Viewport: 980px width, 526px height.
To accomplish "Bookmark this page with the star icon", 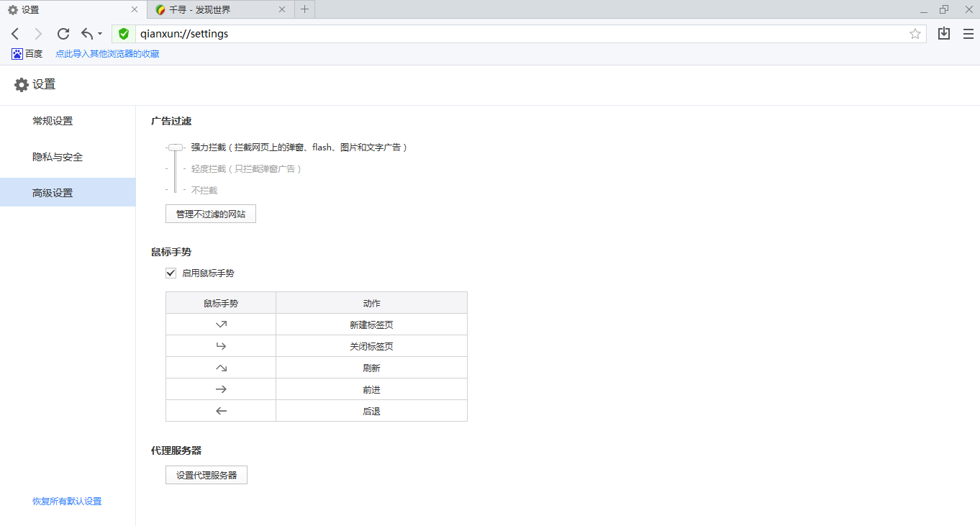I will coord(915,34).
